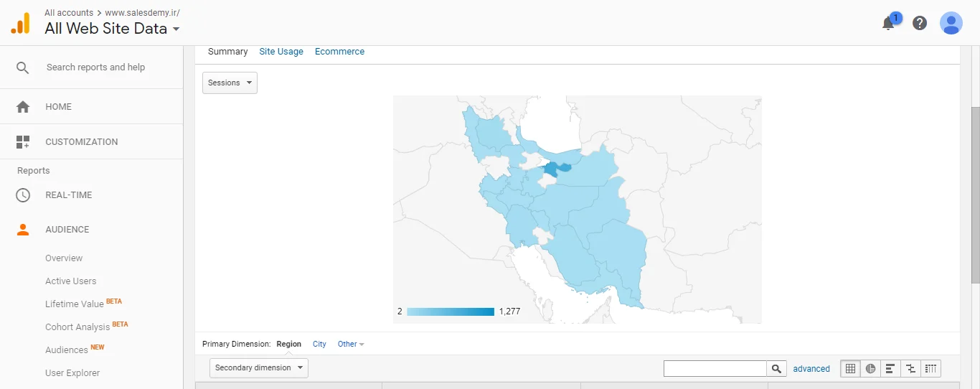This screenshot has width=980, height=389.
Task: Click the table search input field
Action: click(715, 369)
